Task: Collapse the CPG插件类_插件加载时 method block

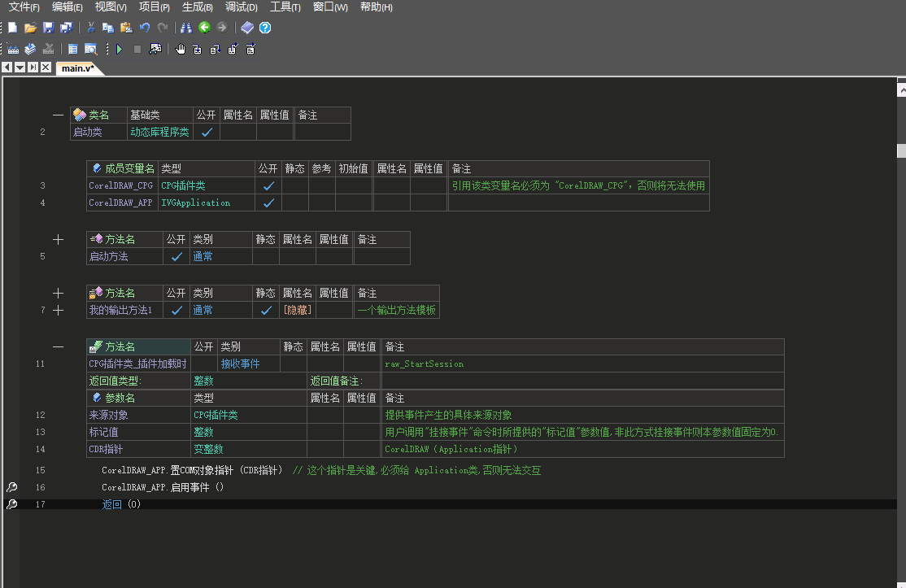Action: click(x=58, y=346)
